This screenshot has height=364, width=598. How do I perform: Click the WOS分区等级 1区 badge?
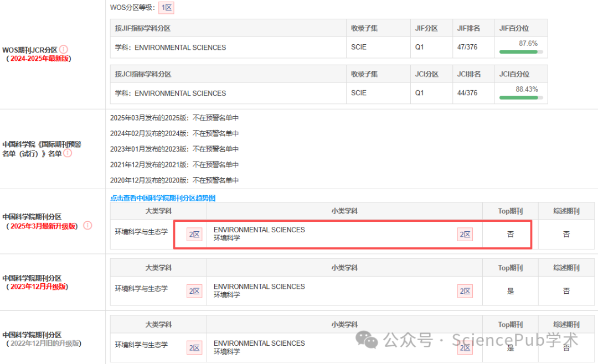coord(166,8)
